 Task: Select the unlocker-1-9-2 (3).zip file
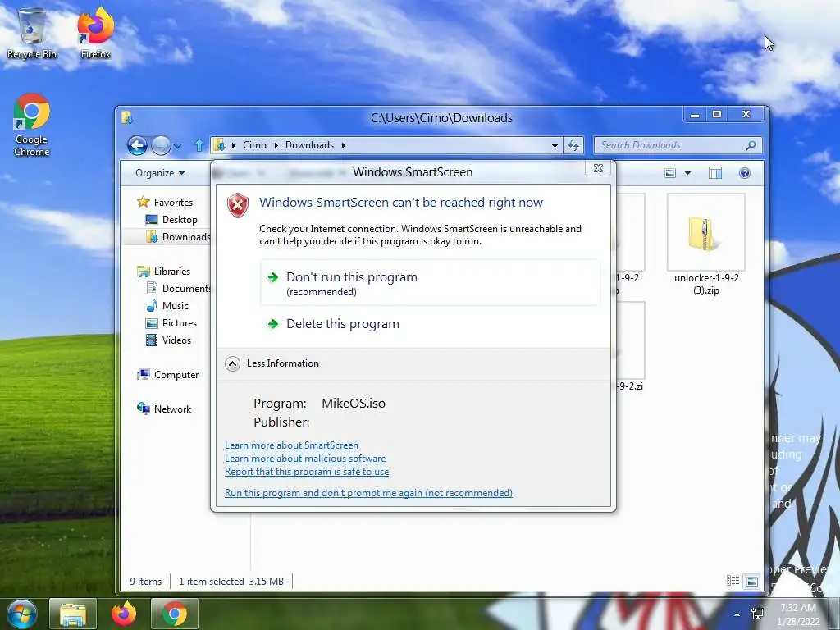click(706, 244)
